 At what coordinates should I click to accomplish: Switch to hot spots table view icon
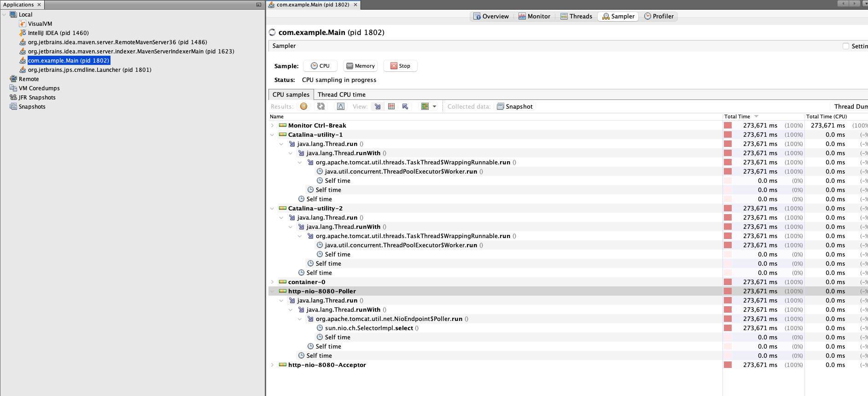pyautogui.click(x=391, y=106)
